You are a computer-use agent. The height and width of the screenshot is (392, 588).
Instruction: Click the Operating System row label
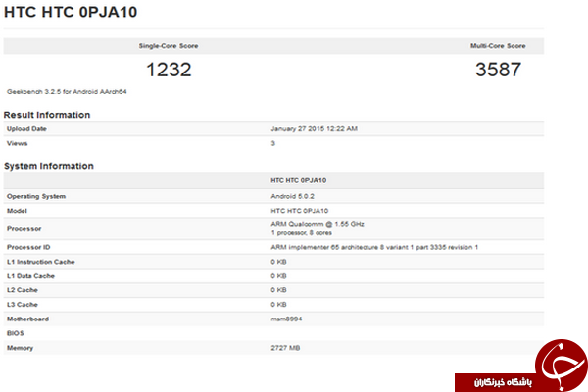(x=36, y=196)
